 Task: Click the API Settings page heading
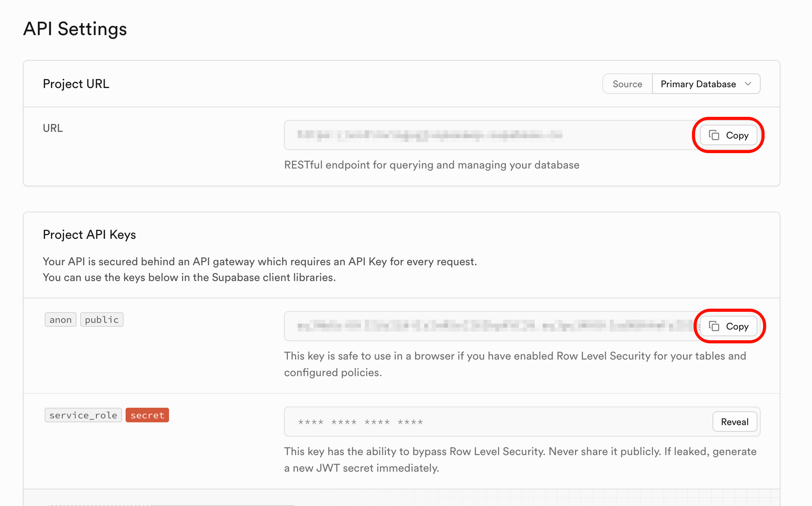click(x=75, y=29)
